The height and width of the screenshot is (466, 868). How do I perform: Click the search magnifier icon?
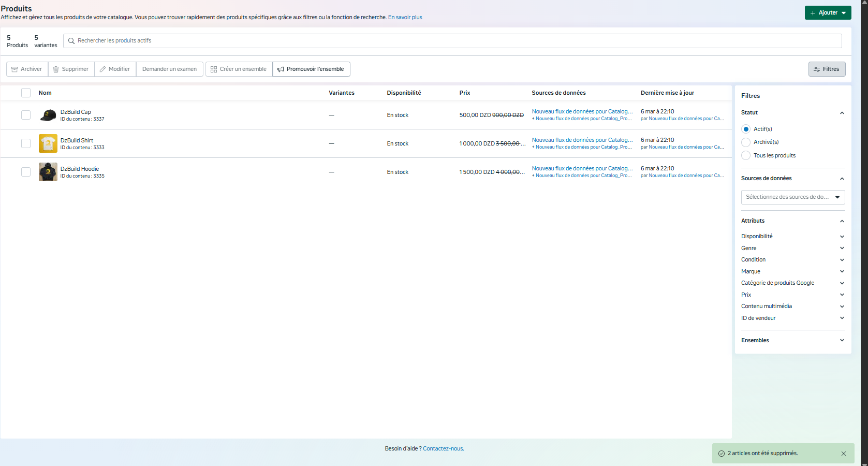point(71,41)
